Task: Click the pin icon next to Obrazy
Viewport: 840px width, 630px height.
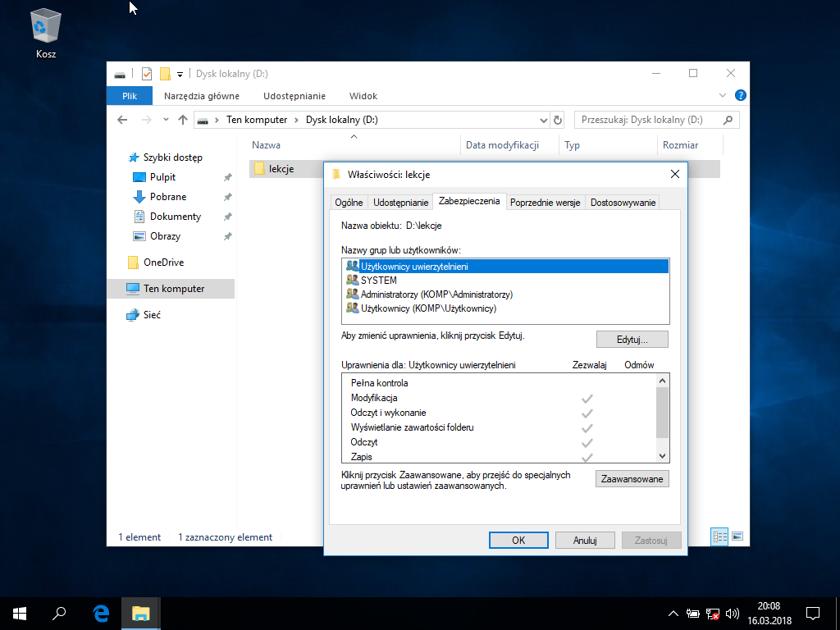Action: 228,236
